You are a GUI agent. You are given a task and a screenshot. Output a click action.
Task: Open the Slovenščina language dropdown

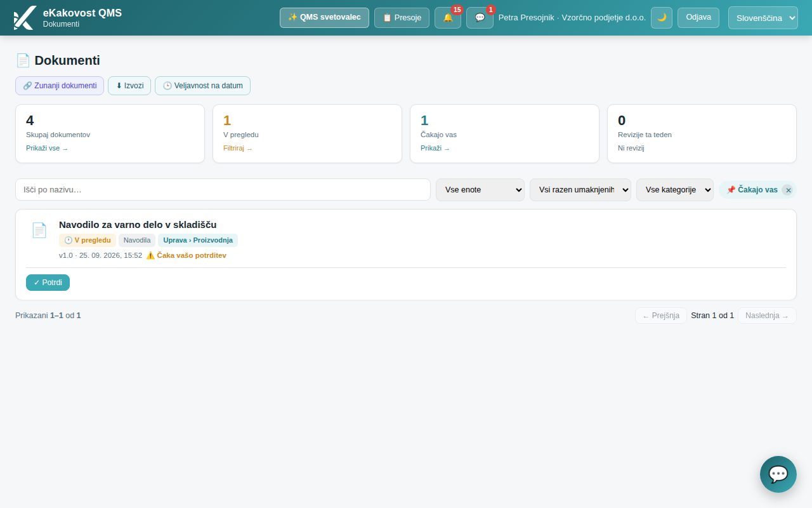763,18
